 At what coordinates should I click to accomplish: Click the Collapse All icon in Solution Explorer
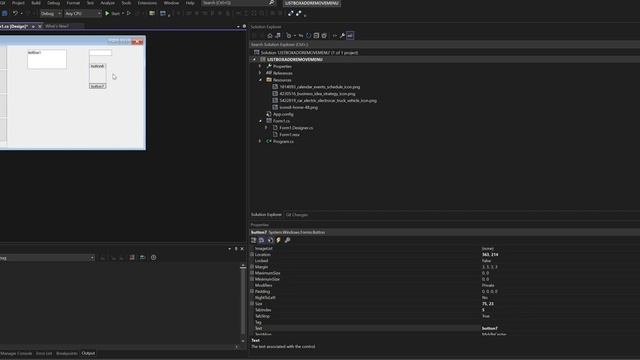coord(316,36)
